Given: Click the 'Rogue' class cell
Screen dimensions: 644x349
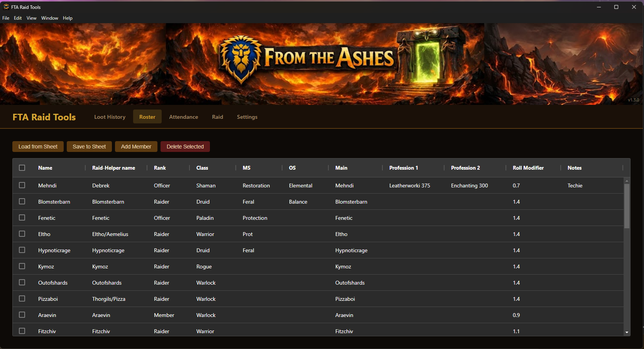Looking at the screenshot, I should (x=204, y=266).
